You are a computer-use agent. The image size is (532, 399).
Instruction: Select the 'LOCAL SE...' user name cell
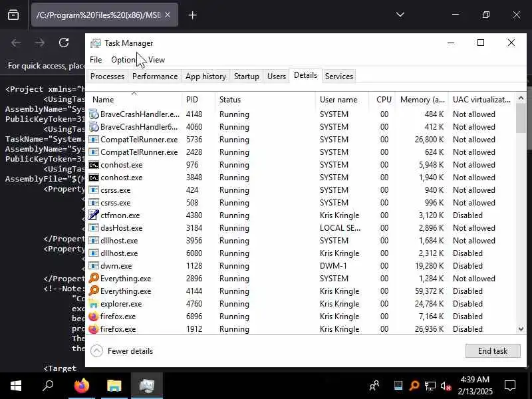tap(340, 228)
